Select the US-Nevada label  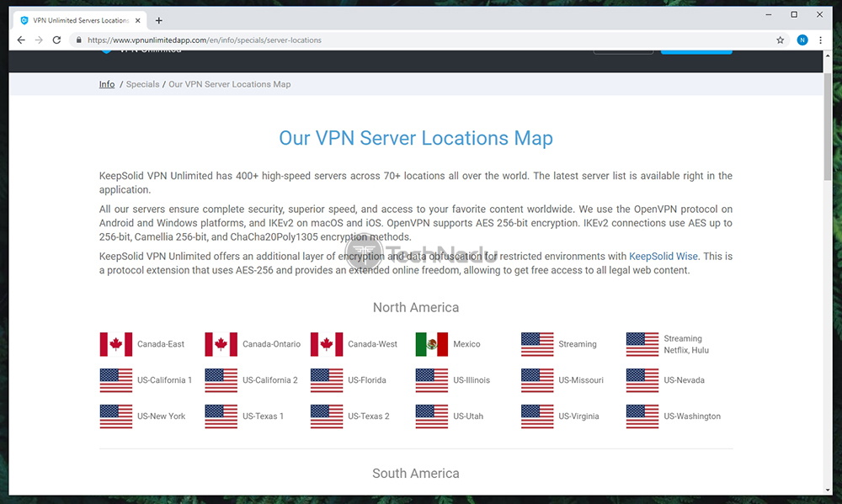[x=684, y=380]
